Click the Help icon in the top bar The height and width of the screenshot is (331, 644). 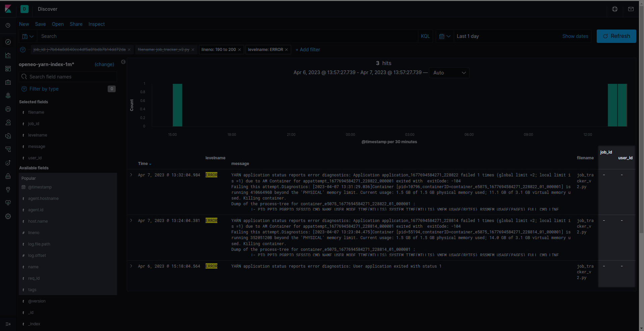coord(615,9)
